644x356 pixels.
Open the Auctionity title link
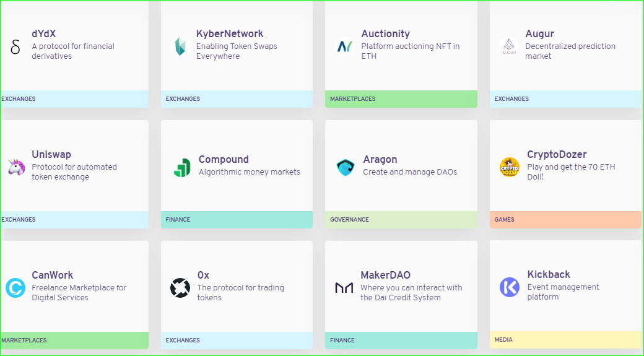click(x=386, y=33)
